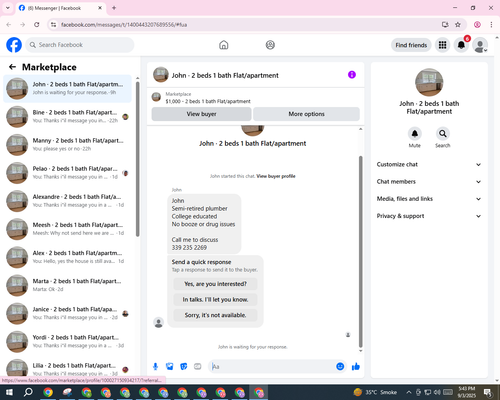This screenshot has width=500, height=400.
Task: Open the account avatar menu
Action: 480,45
